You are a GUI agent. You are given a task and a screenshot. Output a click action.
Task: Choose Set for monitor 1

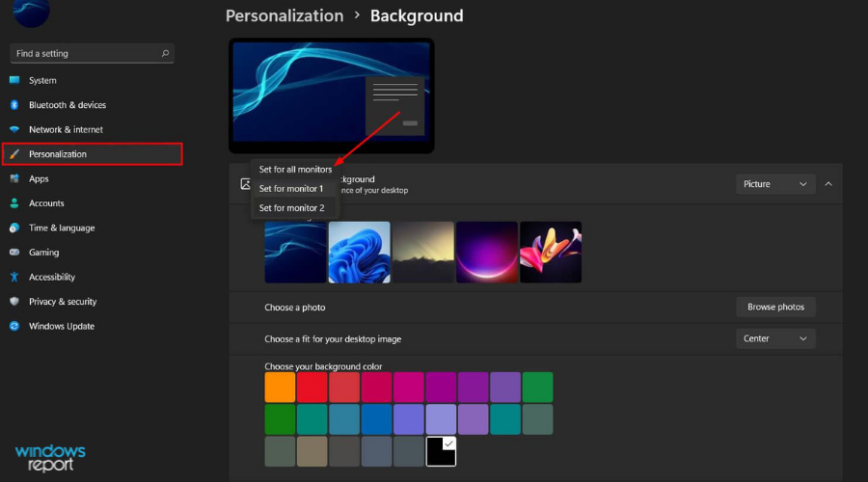(291, 189)
